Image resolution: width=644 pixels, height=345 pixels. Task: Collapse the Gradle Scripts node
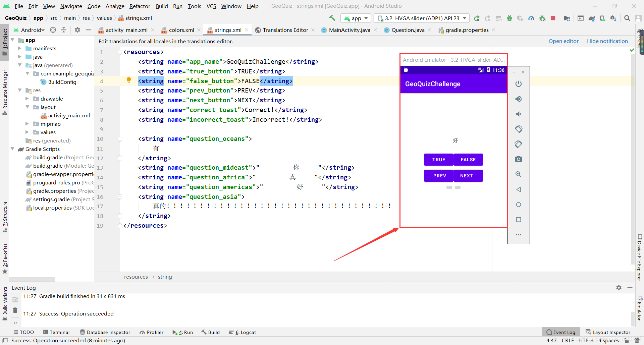(12, 149)
